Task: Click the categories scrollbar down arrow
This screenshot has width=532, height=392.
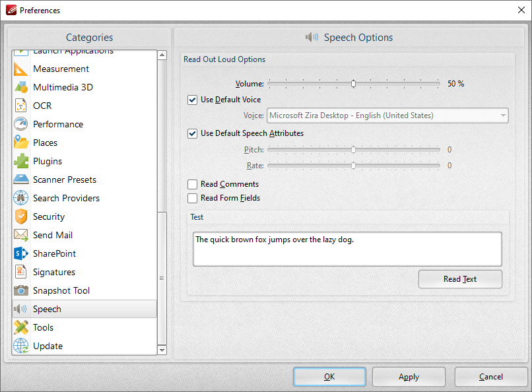Action: [162, 350]
